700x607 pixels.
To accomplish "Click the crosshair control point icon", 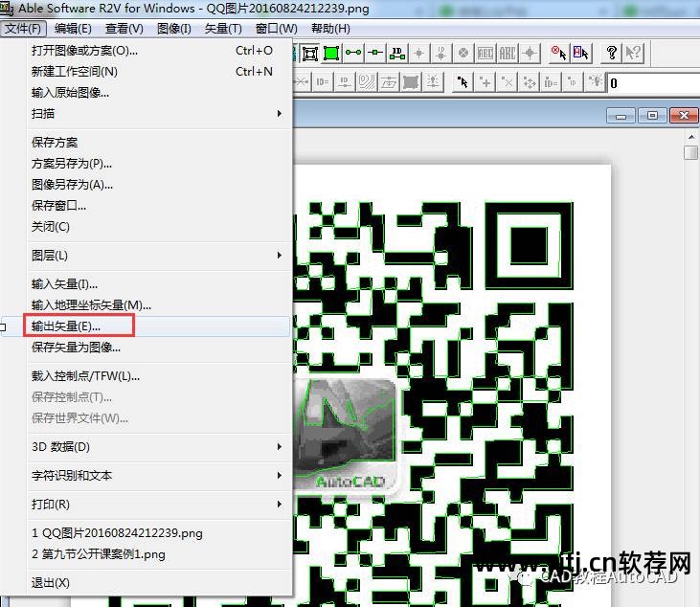I will coord(530,54).
